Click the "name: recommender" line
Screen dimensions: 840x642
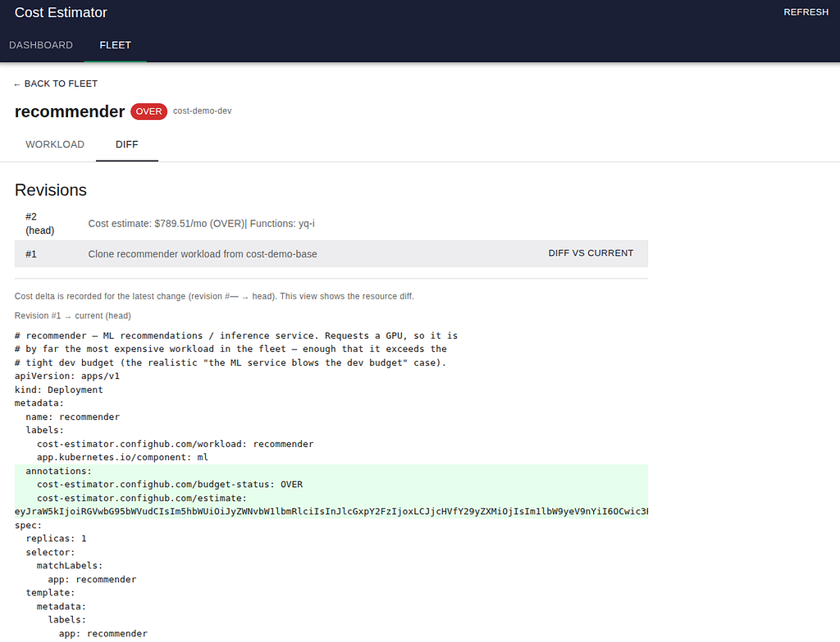click(73, 417)
